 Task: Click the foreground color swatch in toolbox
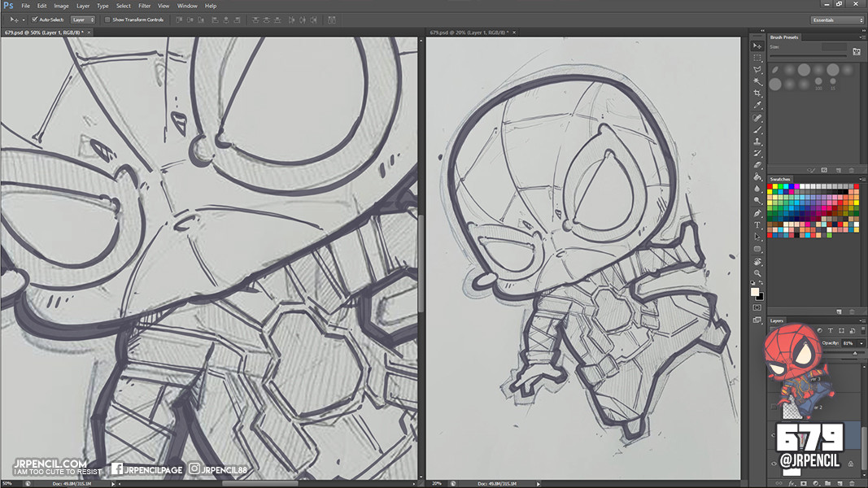[755, 292]
